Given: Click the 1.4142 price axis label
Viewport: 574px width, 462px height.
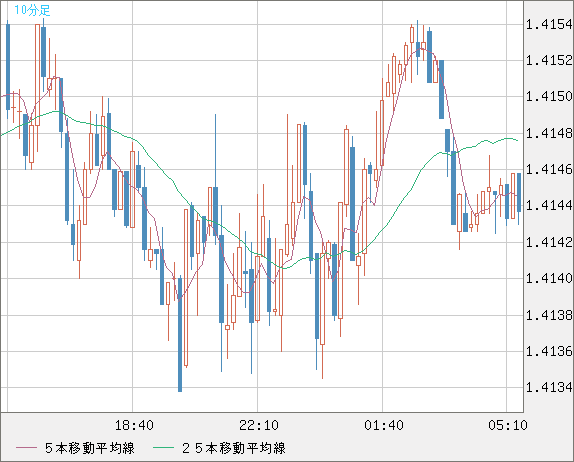Looking at the screenshot, I should [x=549, y=242].
